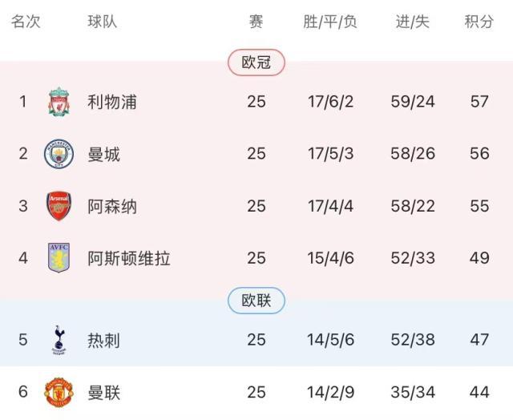Click the 进/失 column header

click(x=413, y=22)
